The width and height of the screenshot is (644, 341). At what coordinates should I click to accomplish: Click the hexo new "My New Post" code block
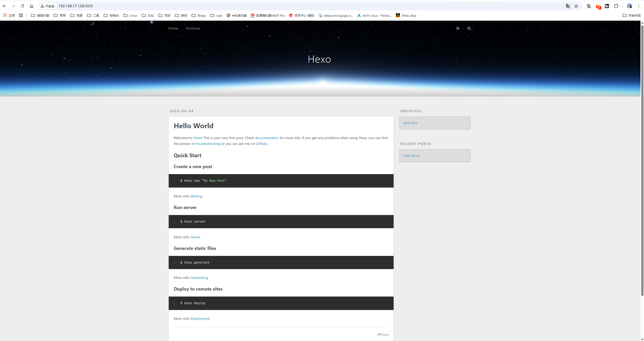click(x=281, y=181)
